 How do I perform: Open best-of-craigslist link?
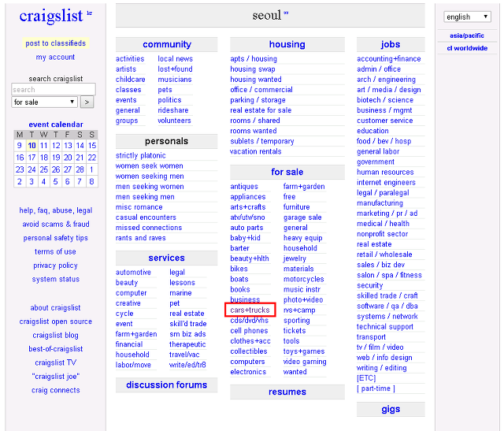click(x=56, y=349)
